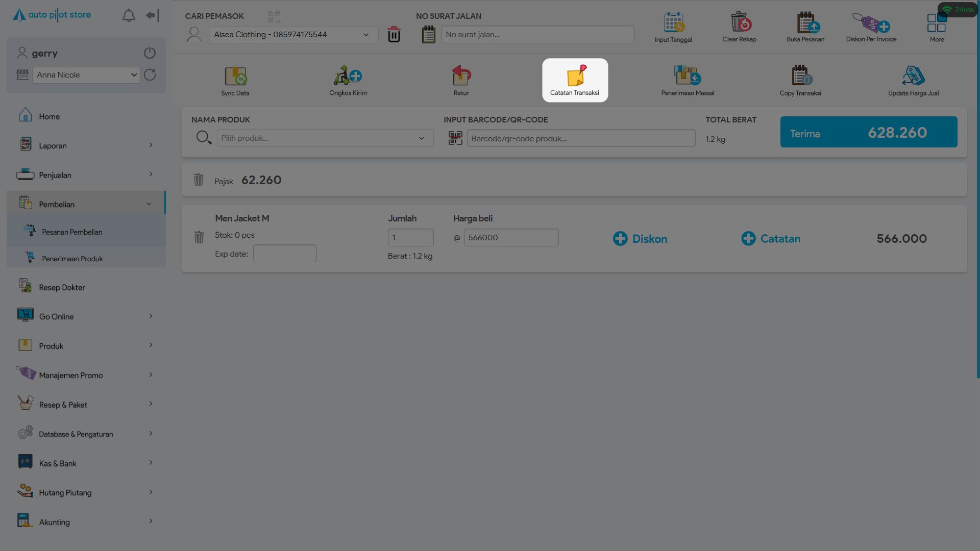Click the Harga beli price field
Image resolution: width=980 pixels, height=551 pixels.
point(510,238)
